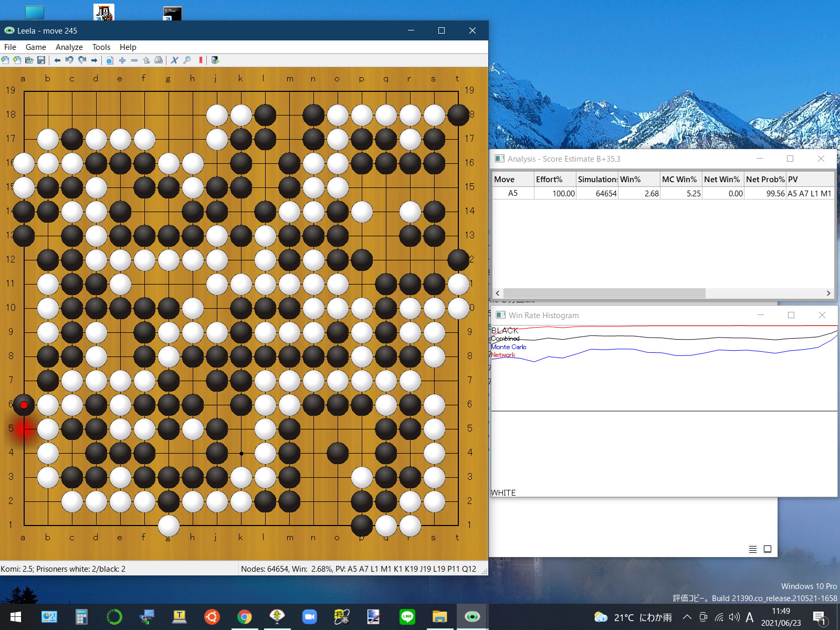Toggle the IME input mode A indicator
The height and width of the screenshot is (630, 840).
point(750,617)
